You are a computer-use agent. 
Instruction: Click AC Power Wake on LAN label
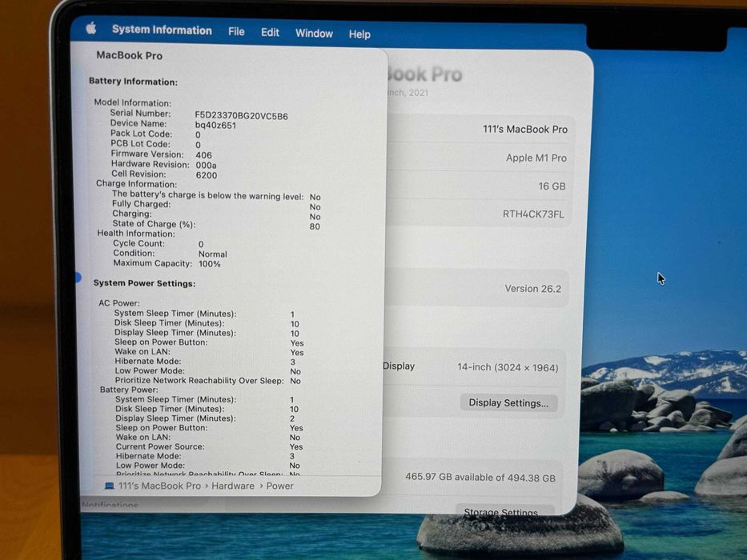[x=143, y=351]
